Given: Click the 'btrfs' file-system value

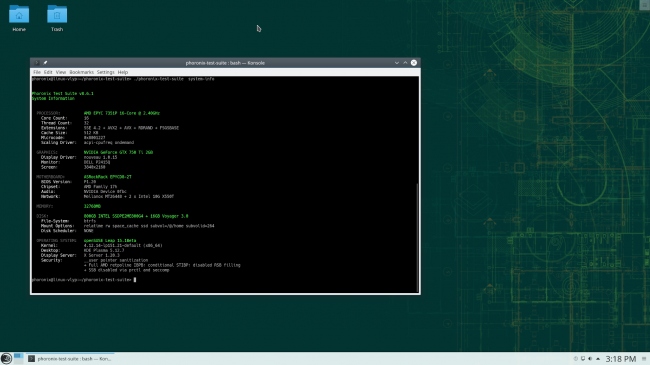Looking at the screenshot, I should 90,221.
